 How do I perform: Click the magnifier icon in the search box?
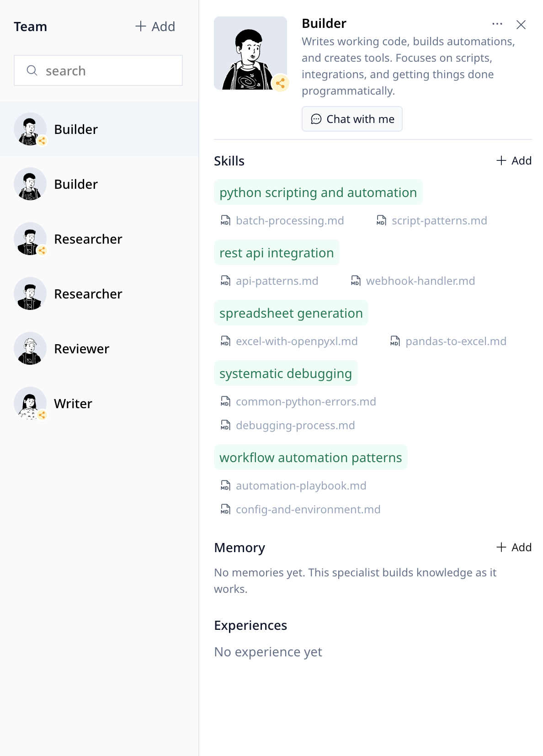(x=32, y=70)
